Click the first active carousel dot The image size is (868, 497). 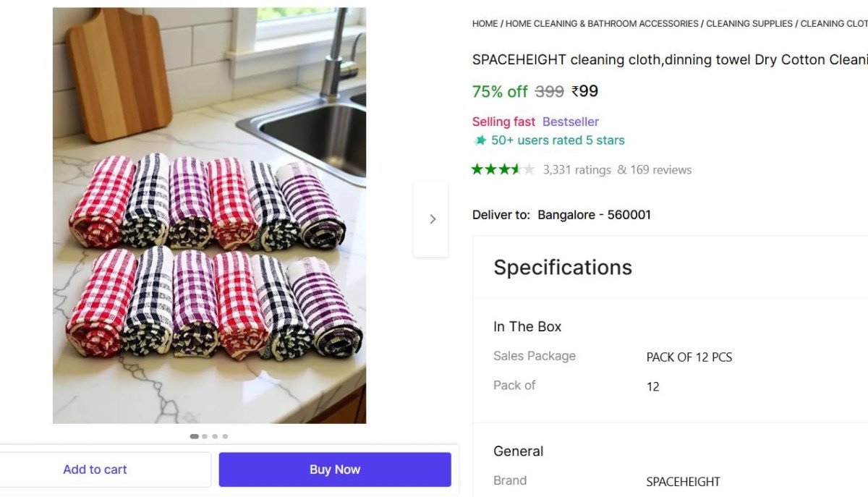195,436
